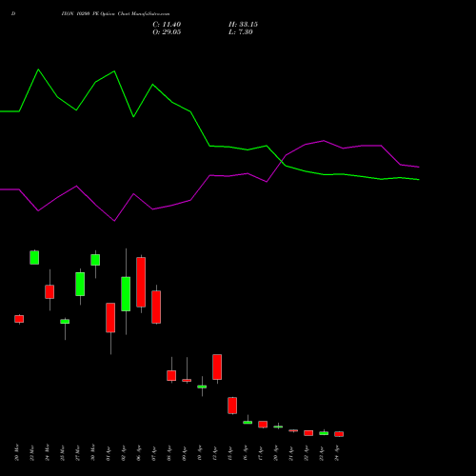The image size is (476, 476).
Task: Select the 07 Apr date axis label
Action: coord(153,452)
